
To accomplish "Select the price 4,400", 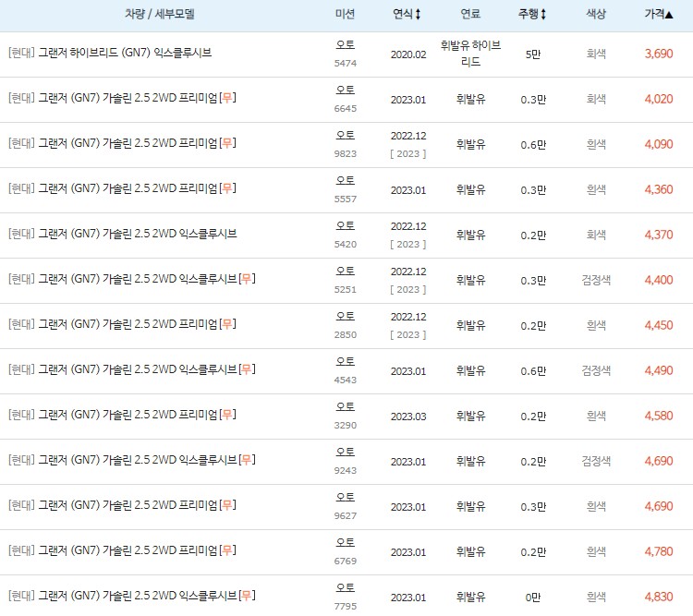I will pyautogui.click(x=659, y=280).
